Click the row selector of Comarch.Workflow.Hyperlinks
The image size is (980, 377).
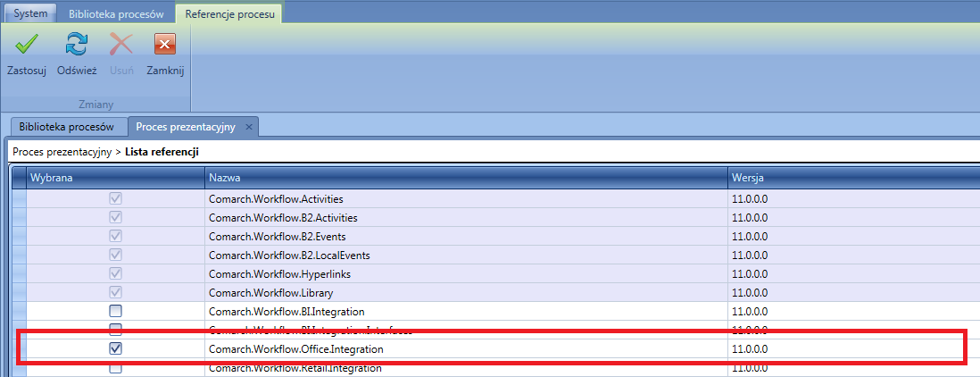[20, 274]
